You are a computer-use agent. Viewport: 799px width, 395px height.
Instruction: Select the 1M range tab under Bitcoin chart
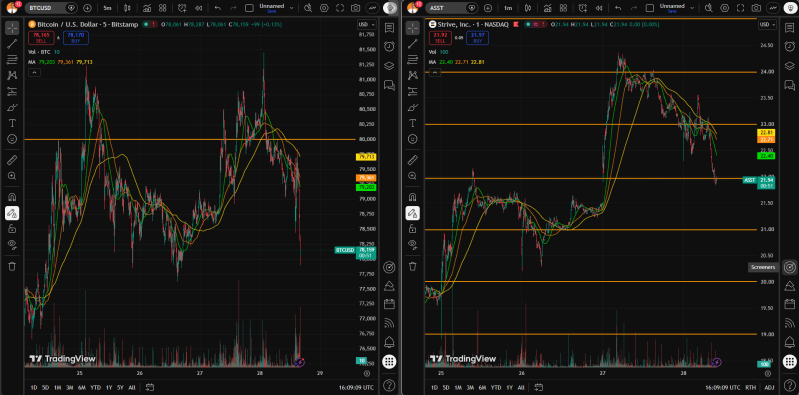59,388
